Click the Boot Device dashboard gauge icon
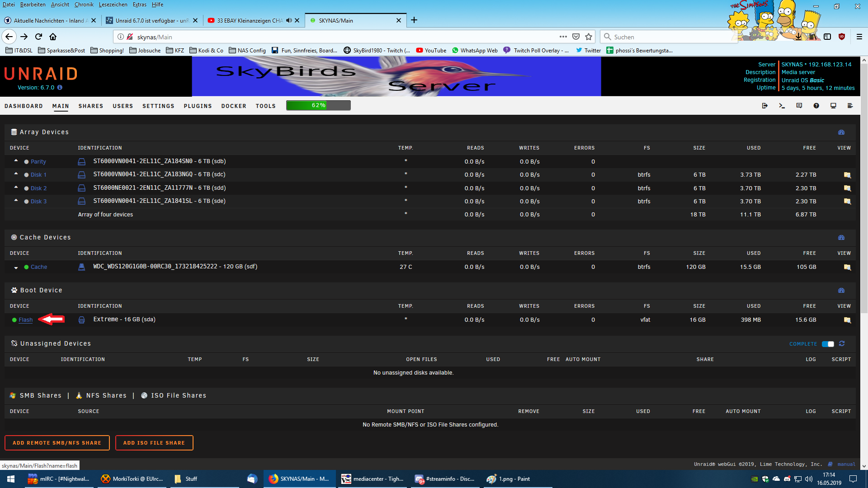868x488 pixels. click(841, 291)
